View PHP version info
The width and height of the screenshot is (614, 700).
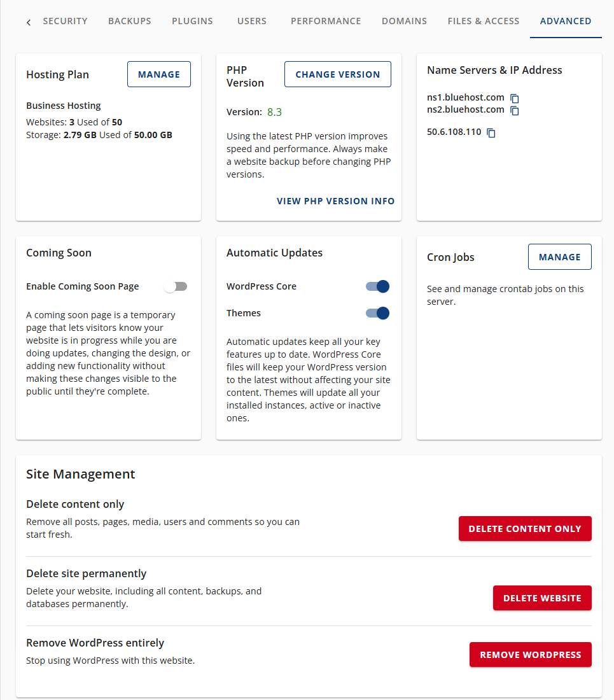335,200
